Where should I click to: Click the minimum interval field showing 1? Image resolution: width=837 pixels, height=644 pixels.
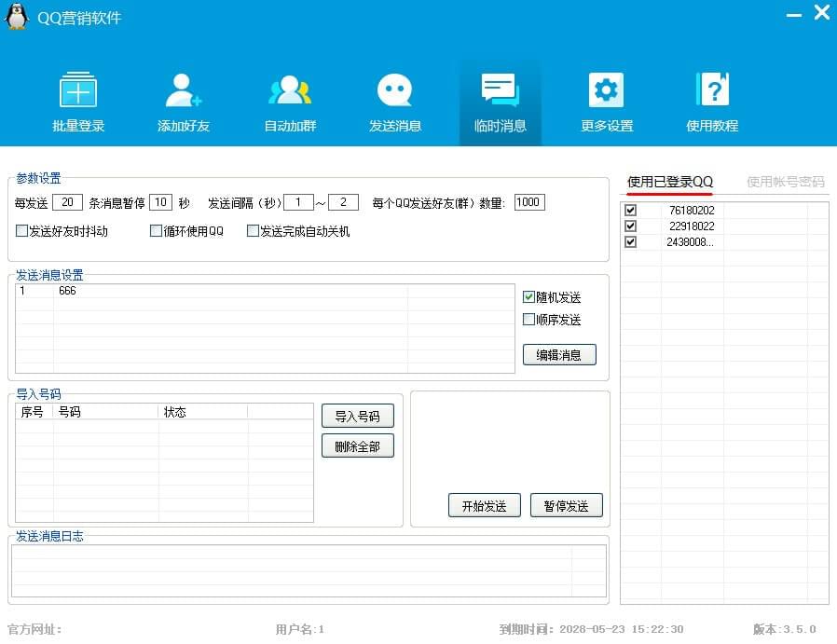point(298,202)
